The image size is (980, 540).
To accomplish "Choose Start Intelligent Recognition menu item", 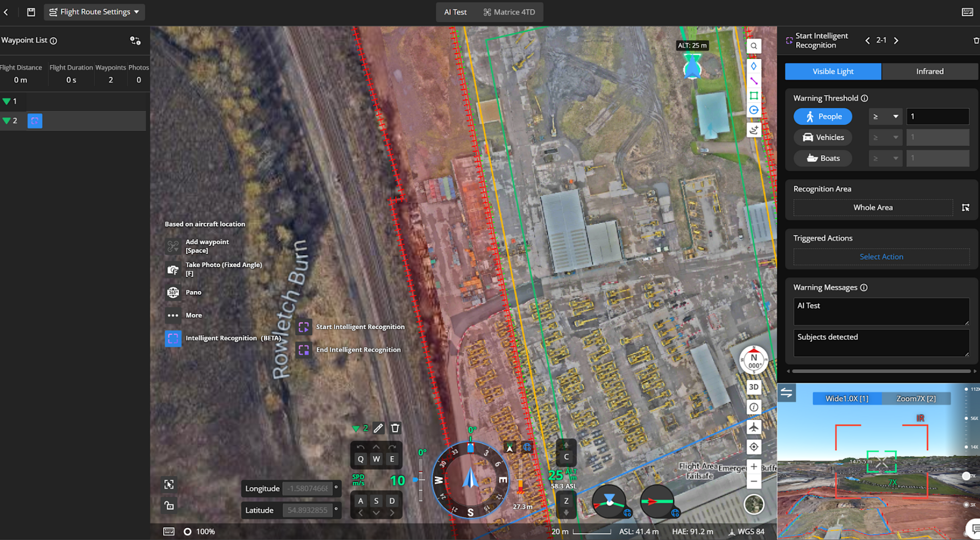I will coord(352,327).
